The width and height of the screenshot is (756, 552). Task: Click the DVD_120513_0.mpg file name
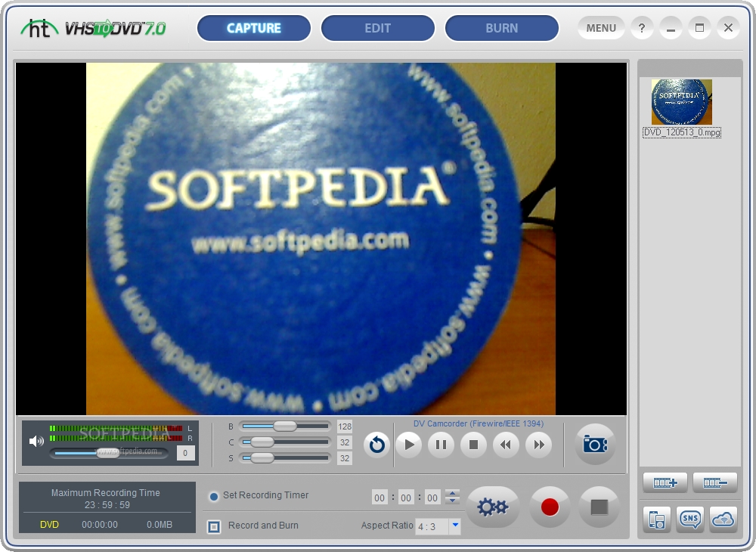682,132
